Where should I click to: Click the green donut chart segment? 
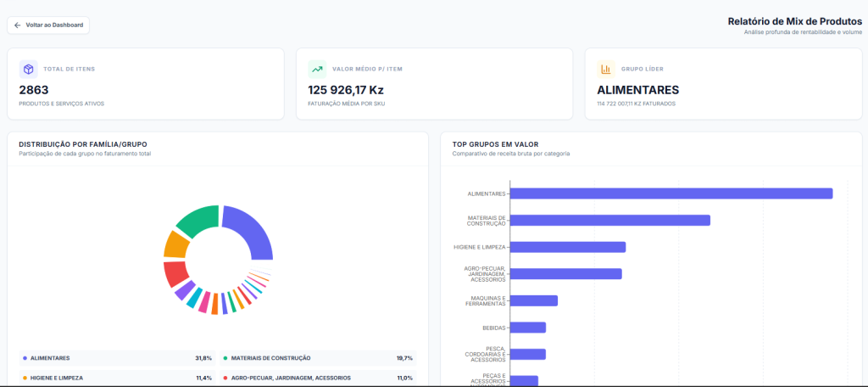coord(196,219)
